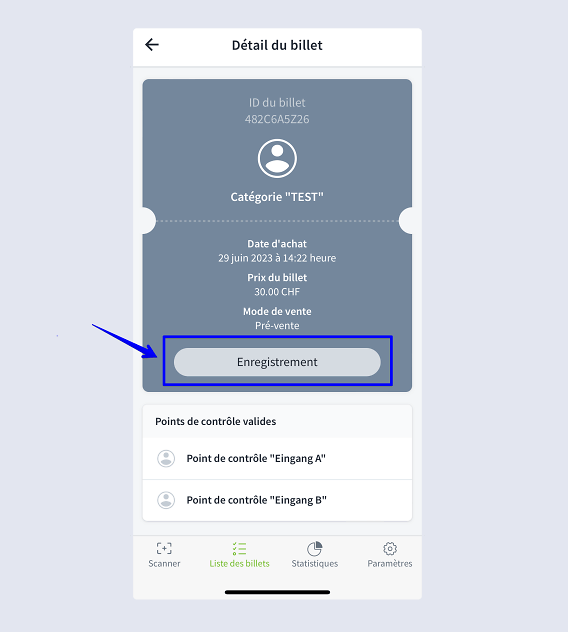This screenshot has height=632, width=568.
Task: Switch to the Scanner tab label
Action: coord(164,563)
